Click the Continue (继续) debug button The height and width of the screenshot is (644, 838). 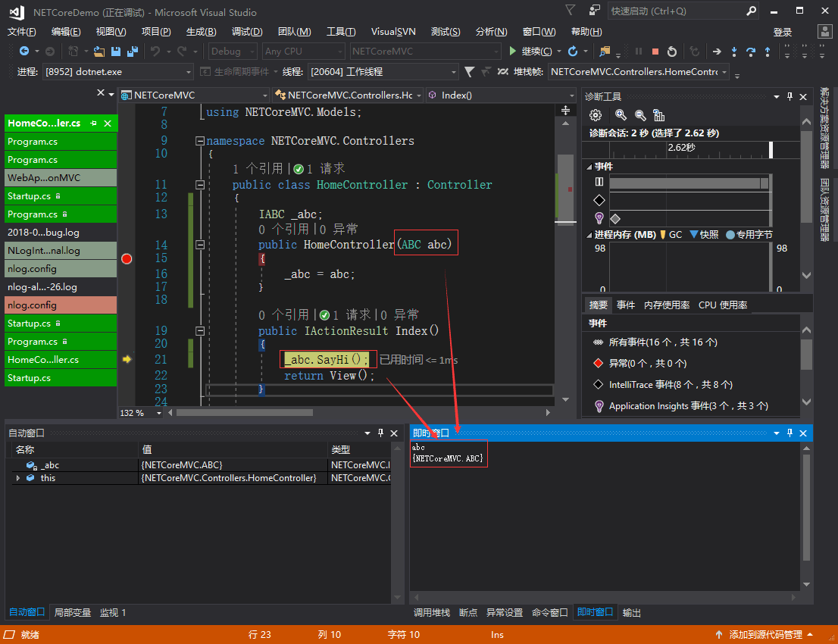530,52
